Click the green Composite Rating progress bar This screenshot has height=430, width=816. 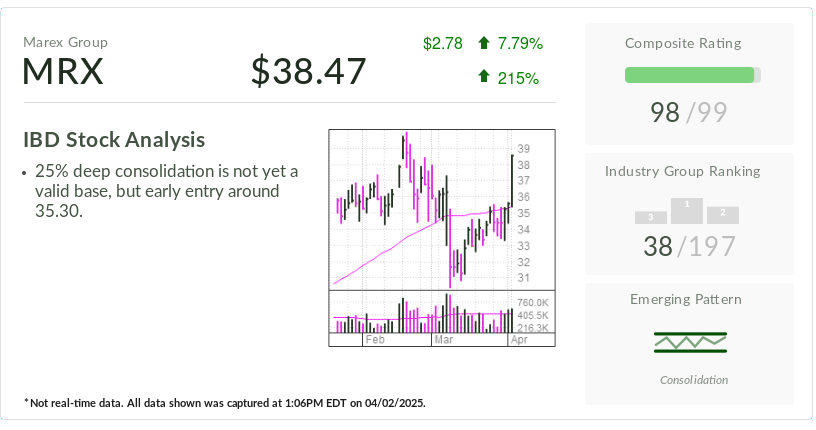[689, 75]
